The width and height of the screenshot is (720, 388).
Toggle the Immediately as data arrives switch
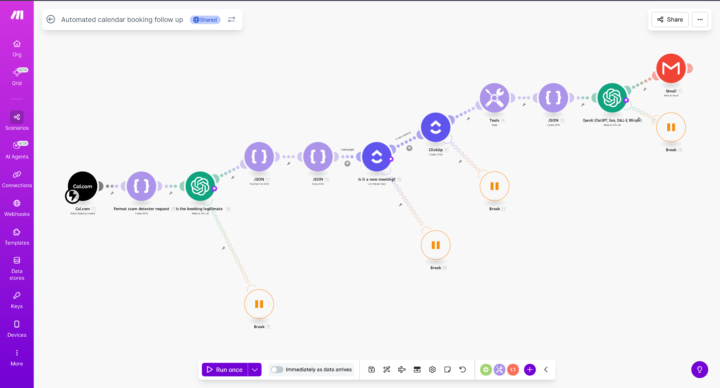tap(276, 370)
